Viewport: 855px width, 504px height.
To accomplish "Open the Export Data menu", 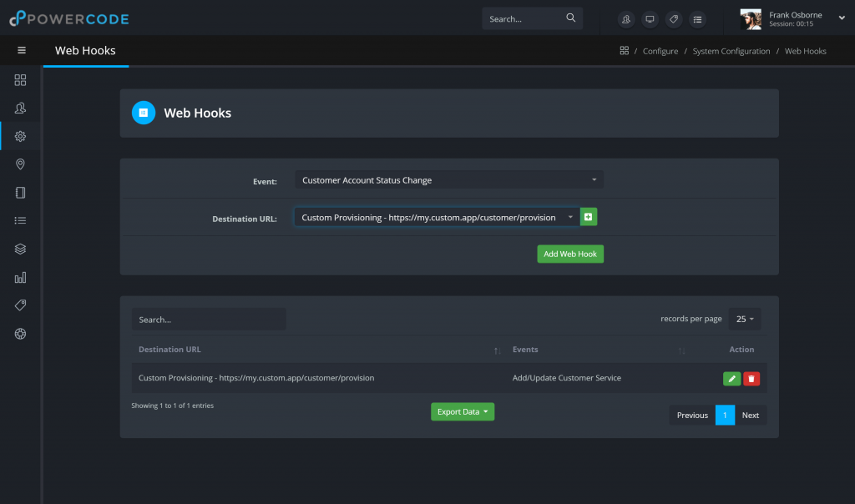I will click(462, 411).
